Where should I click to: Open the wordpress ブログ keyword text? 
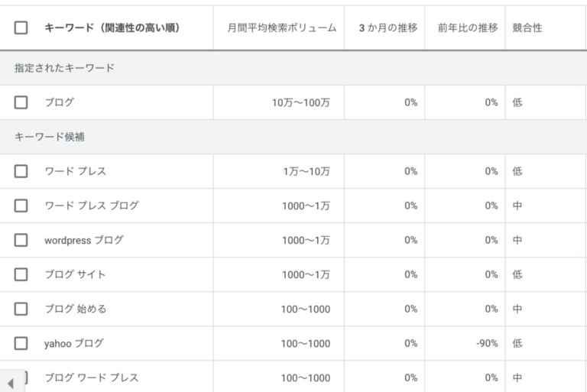pos(83,240)
